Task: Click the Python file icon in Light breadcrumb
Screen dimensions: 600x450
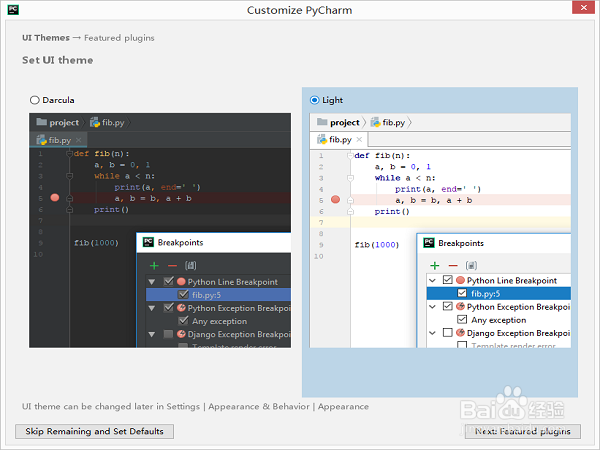Action: click(x=375, y=122)
